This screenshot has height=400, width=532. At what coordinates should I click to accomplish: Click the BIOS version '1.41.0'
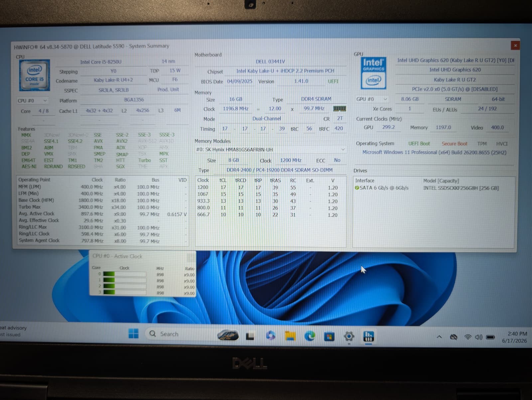point(301,81)
